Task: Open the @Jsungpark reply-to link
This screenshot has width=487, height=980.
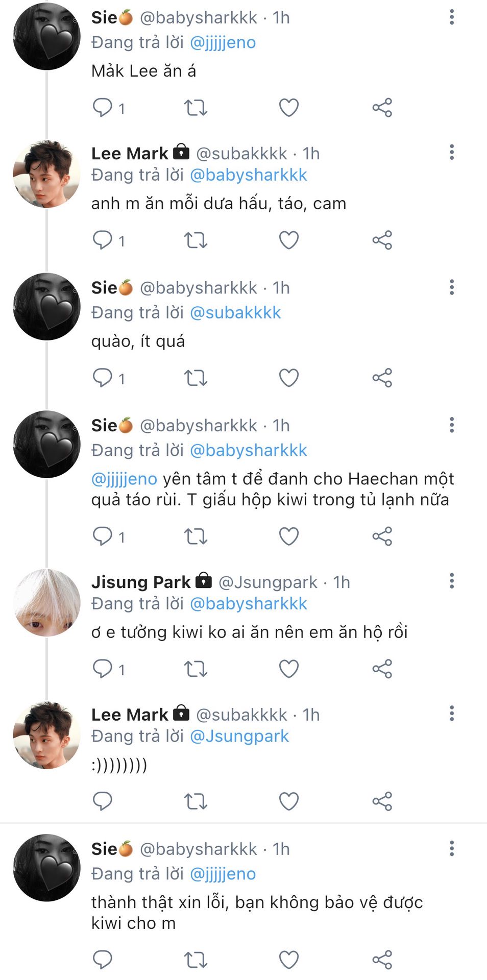Action: coord(239,736)
